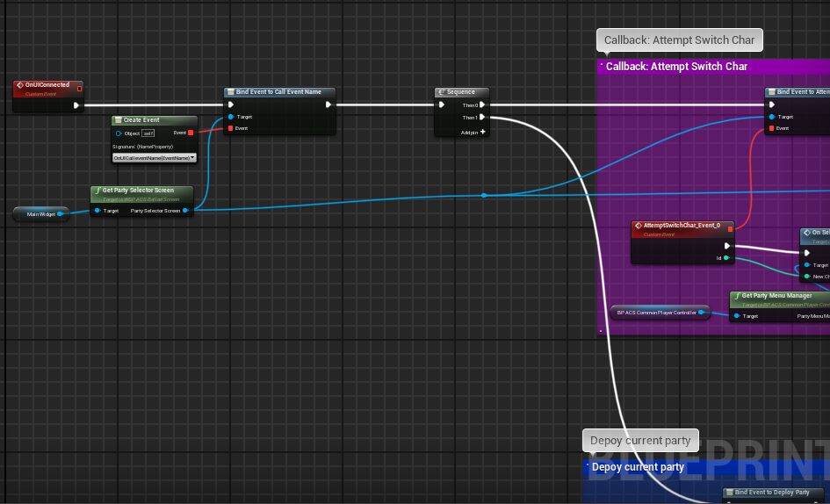Click the Depoy current party comment bubble
Image resolution: width=830 pixels, height=504 pixels.
click(x=640, y=441)
